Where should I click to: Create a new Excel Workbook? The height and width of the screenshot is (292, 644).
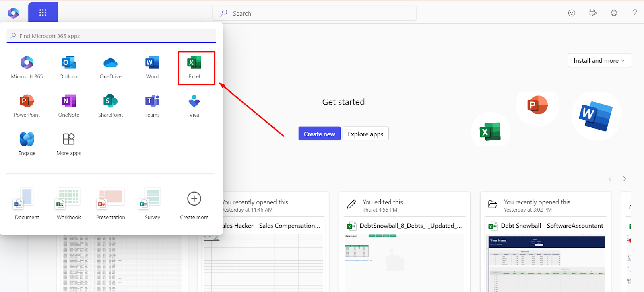pos(69,204)
